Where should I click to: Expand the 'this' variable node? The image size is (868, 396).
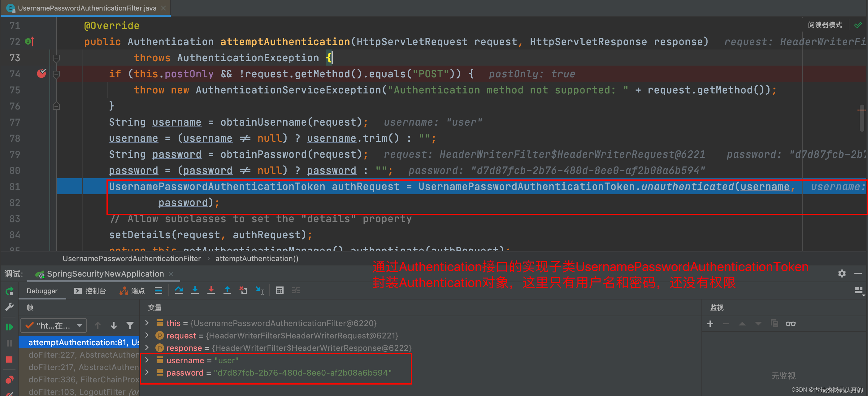pyautogui.click(x=147, y=323)
